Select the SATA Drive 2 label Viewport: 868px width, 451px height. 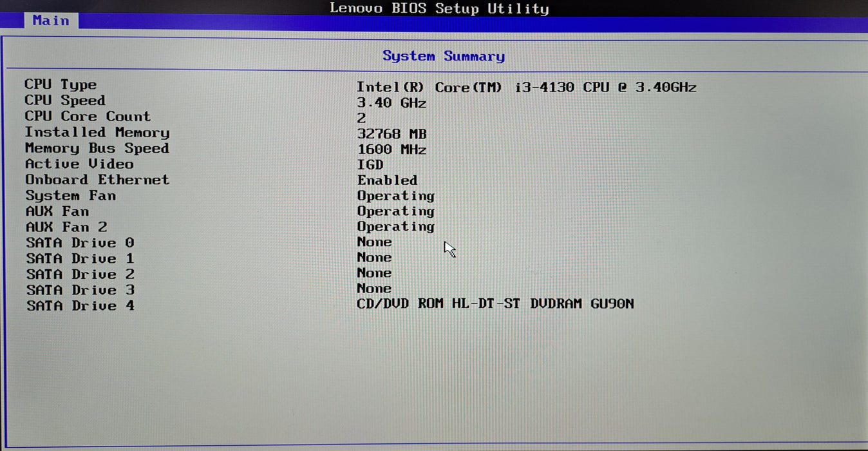(80, 274)
